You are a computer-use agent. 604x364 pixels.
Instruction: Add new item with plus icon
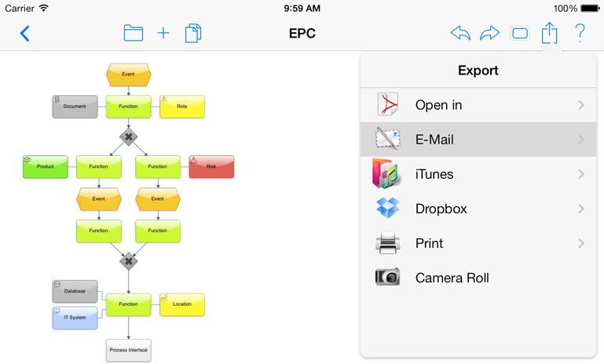(163, 33)
